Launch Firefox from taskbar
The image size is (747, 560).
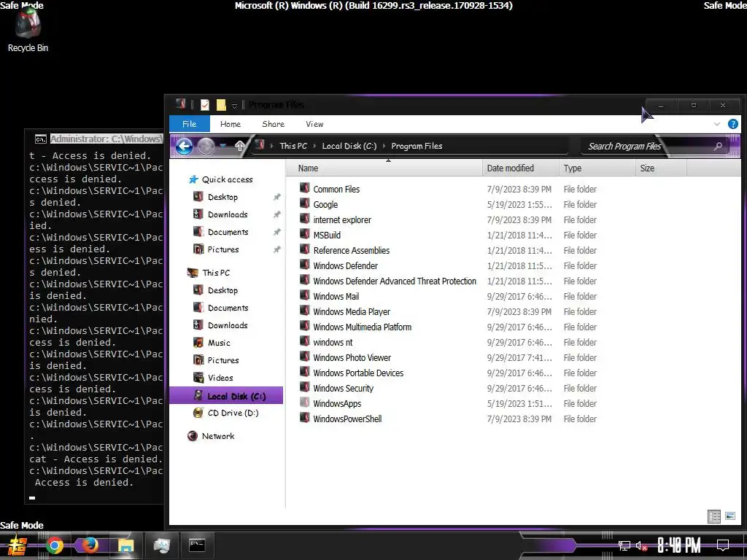[90, 545]
